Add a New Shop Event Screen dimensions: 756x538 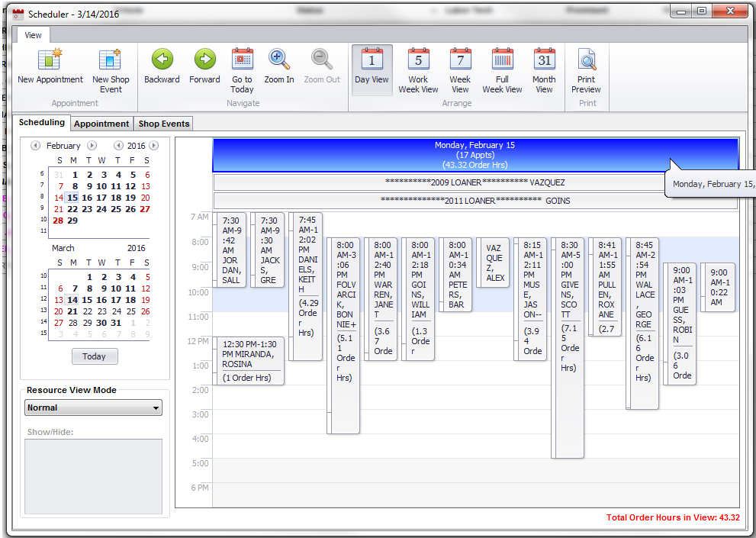coord(111,70)
